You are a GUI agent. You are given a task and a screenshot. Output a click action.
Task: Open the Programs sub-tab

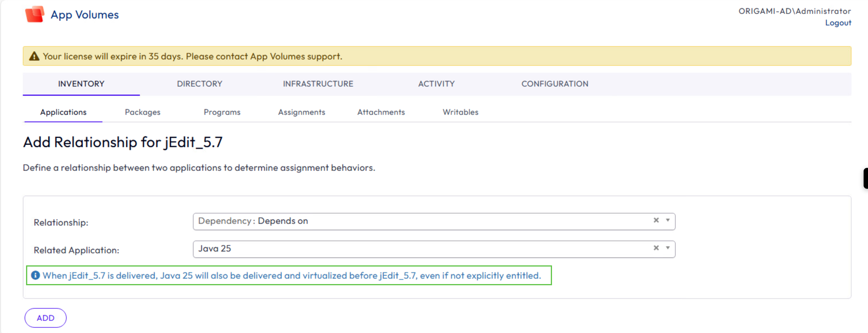tap(222, 112)
